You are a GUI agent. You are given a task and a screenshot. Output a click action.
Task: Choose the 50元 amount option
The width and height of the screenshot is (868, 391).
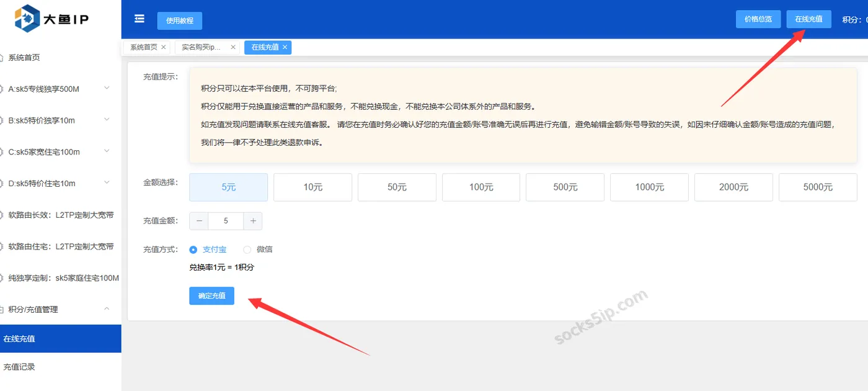(397, 187)
